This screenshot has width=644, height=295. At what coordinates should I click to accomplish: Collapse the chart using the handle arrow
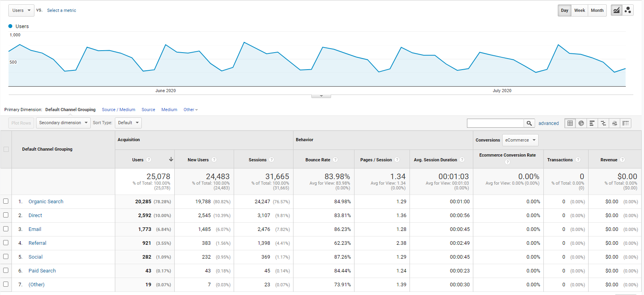(x=321, y=96)
